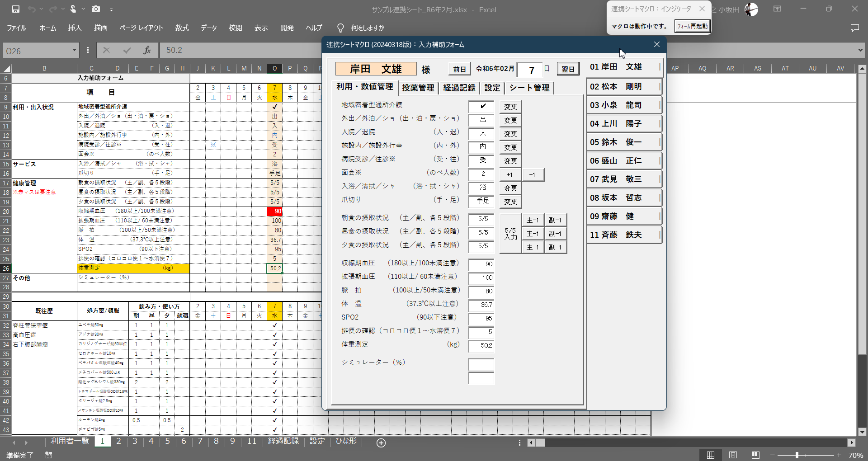Open the Name Box dropdown arrow
Screen dimensions: 868x461
pos(74,51)
